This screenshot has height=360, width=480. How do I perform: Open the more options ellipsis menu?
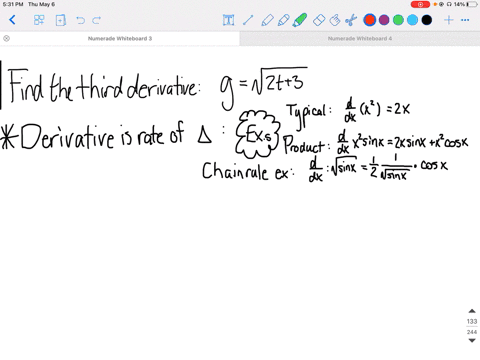pos(465,20)
